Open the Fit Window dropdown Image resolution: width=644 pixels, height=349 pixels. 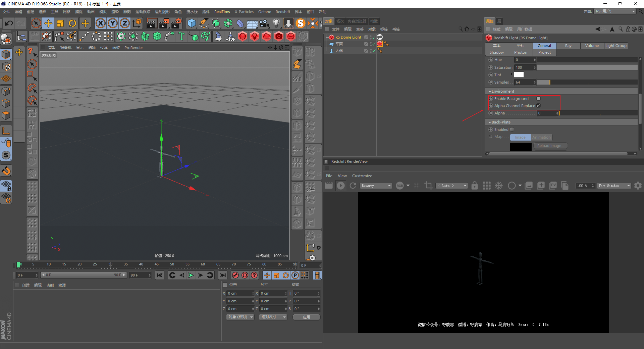coord(614,186)
